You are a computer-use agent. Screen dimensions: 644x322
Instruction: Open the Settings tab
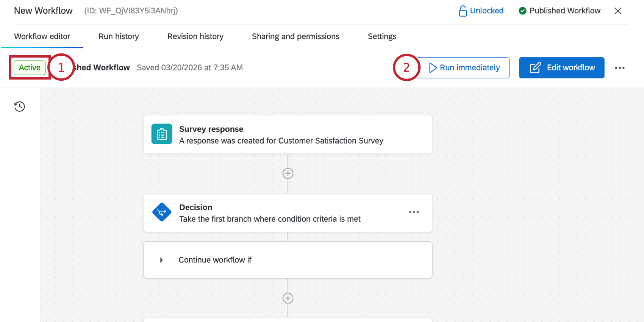(x=382, y=36)
